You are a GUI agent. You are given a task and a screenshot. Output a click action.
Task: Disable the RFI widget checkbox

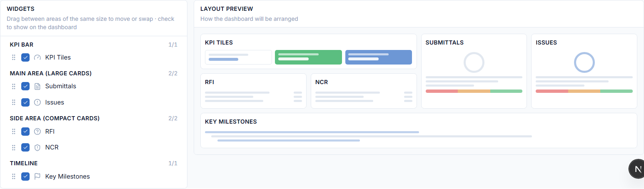[25, 132]
